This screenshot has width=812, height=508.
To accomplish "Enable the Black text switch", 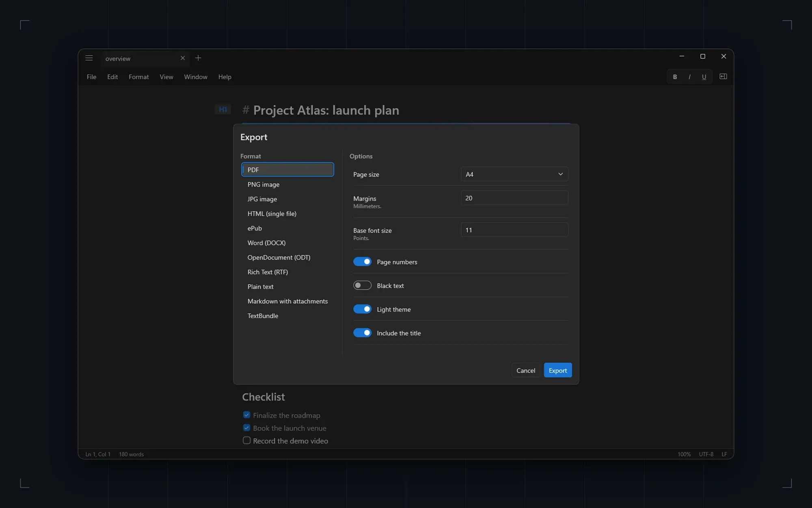I will point(362,285).
